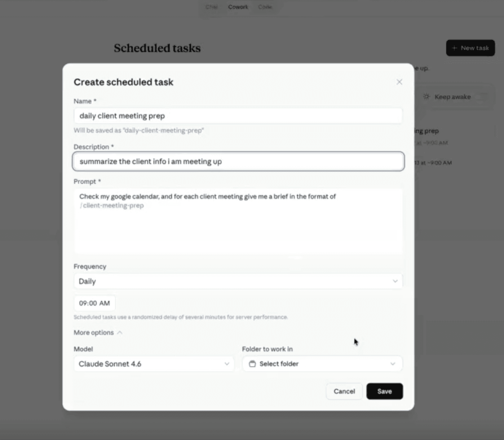Click the 09:00 AM time field
The image size is (504, 440).
(94, 303)
